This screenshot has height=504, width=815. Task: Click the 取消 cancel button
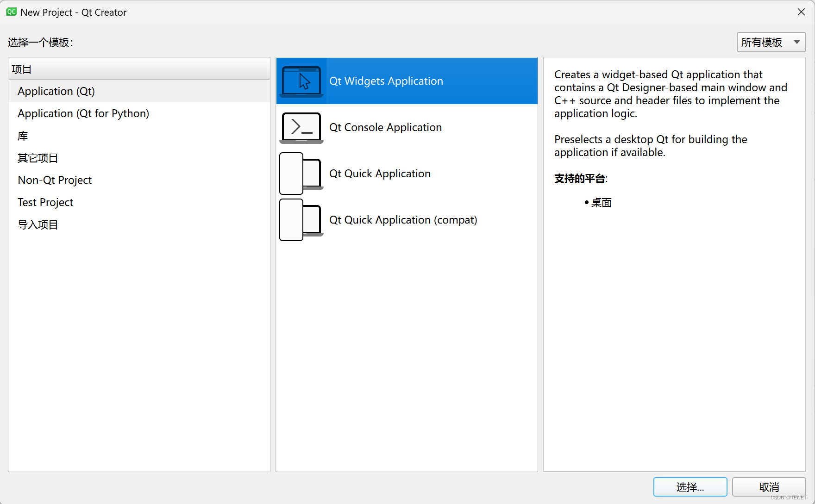[769, 487]
